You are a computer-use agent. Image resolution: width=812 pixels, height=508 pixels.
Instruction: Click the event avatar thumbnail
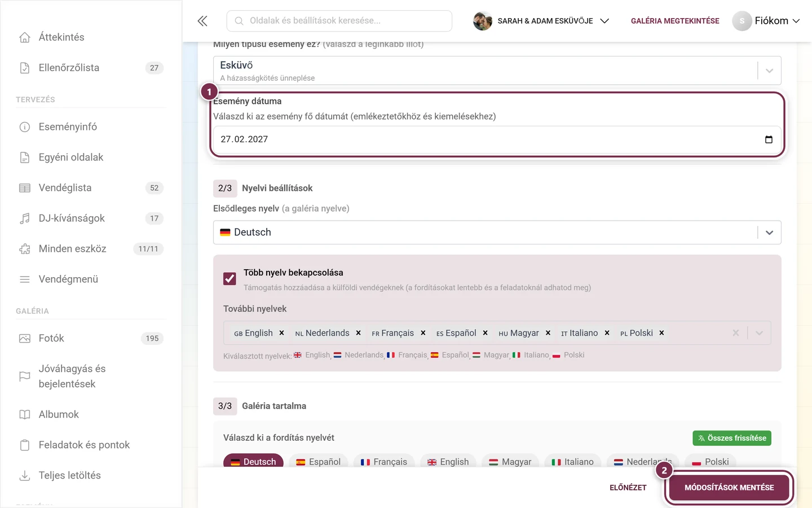(x=483, y=21)
